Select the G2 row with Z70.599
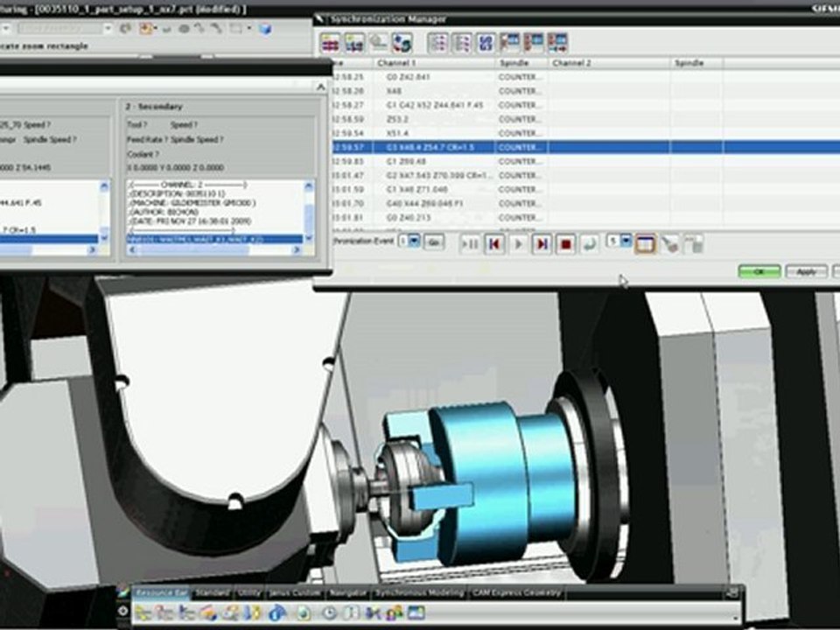This screenshot has width=840, height=630. 586,175
